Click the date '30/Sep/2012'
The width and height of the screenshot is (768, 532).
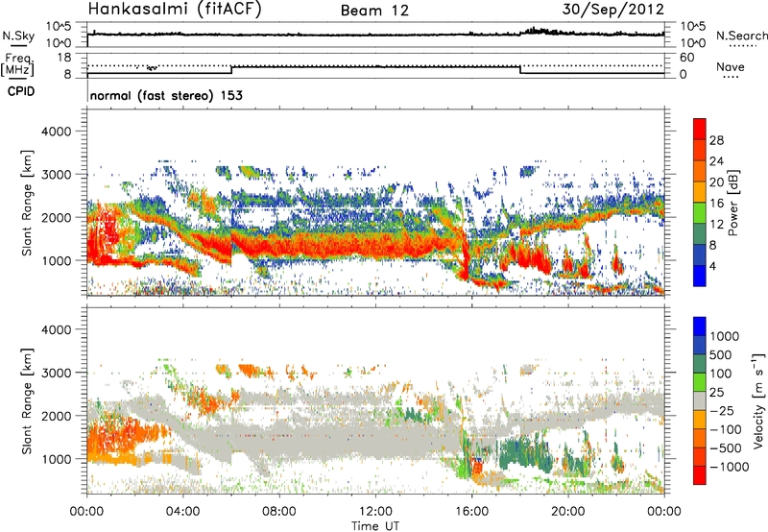point(612,9)
